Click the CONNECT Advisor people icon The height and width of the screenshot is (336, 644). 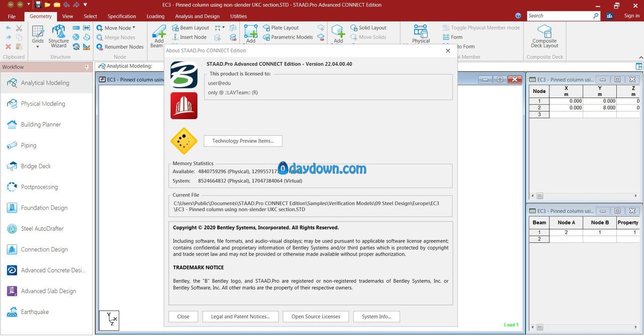point(610,16)
